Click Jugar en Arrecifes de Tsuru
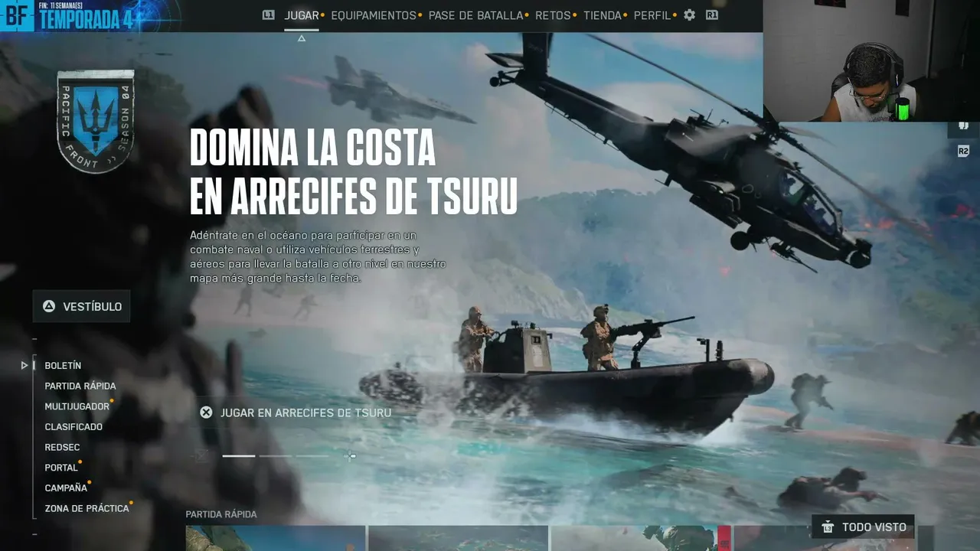 click(x=305, y=412)
